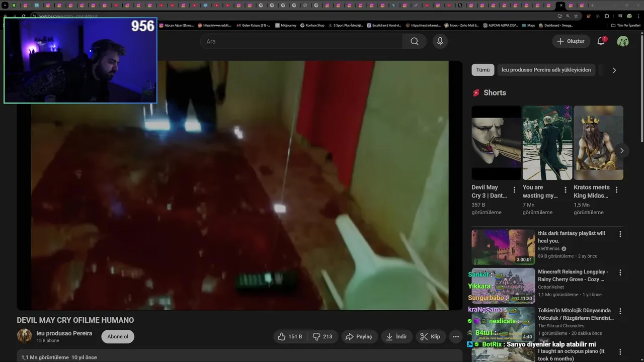Start voice search with the microphone icon

440,41
